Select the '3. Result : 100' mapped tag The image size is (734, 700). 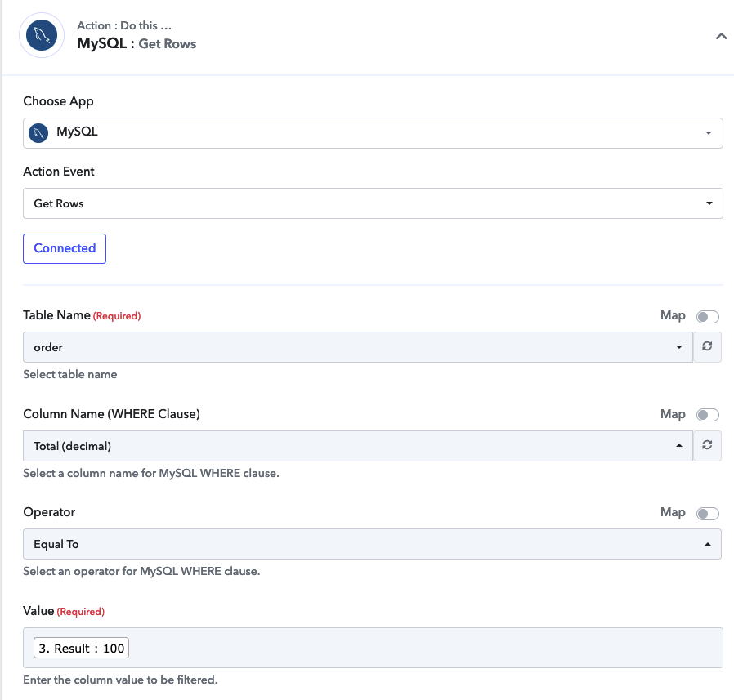pos(81,648)
